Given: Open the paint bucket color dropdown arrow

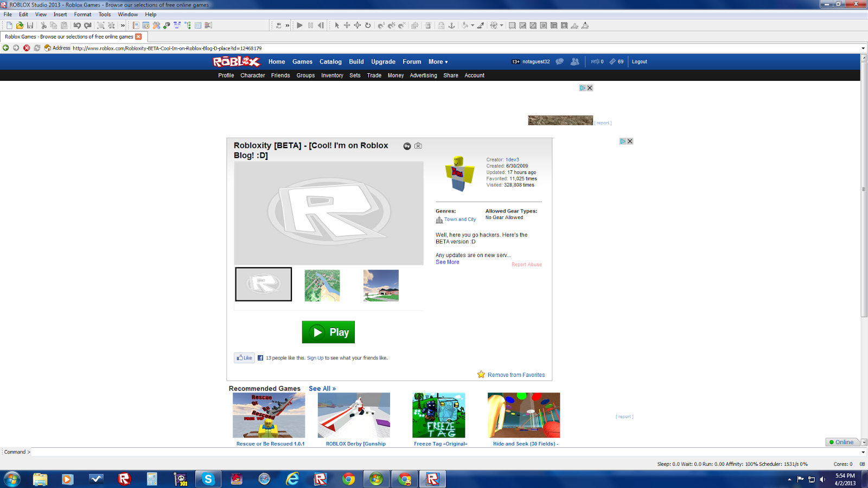Looking at the screenshot, I should click(473, 25).
